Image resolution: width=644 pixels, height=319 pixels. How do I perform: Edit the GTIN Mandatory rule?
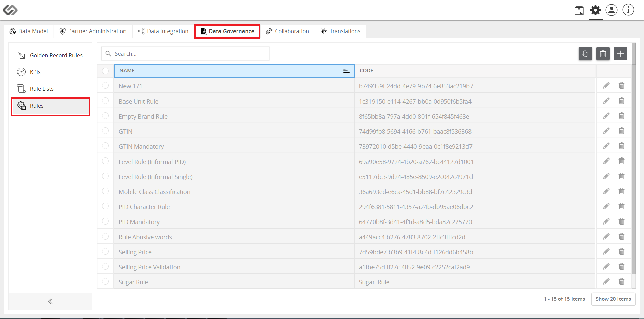(606, 146)
